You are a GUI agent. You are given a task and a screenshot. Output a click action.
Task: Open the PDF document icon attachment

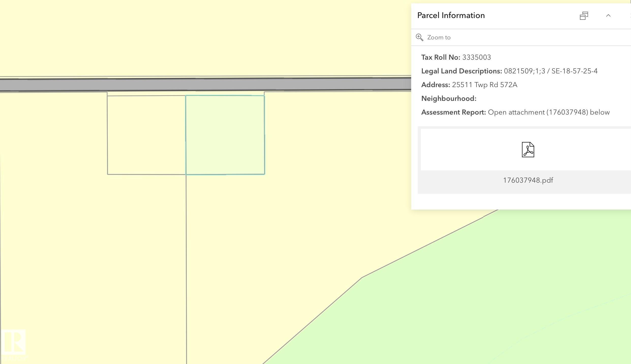(528, 150)
